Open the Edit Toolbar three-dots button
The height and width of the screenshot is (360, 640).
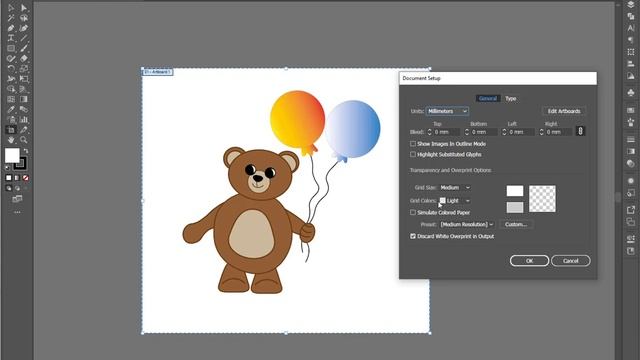point(17,212)
